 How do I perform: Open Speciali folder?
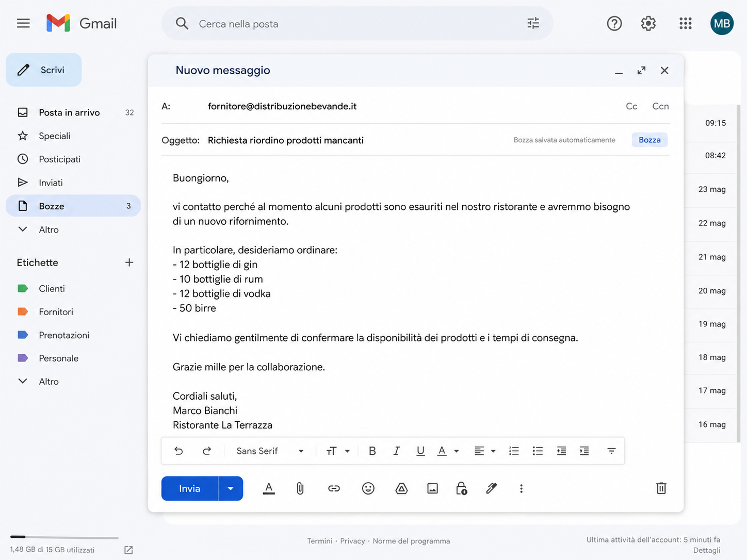tap(73, 136)
